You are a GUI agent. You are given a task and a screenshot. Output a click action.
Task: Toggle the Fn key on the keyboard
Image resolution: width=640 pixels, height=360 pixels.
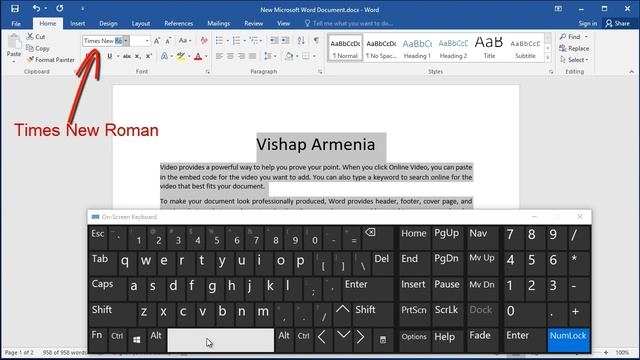point(98,339)
